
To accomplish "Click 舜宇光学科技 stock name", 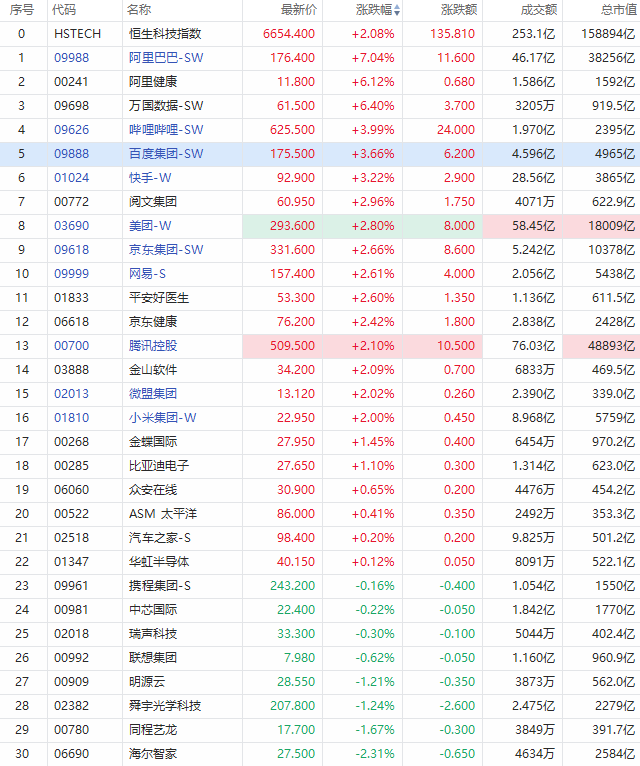I will pos(165,705).
